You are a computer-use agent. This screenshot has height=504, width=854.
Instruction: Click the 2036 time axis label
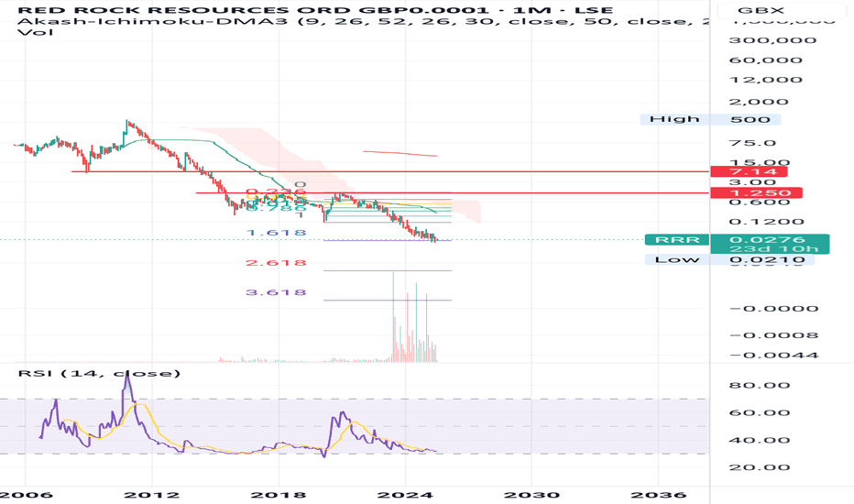[x=659, y=495]
